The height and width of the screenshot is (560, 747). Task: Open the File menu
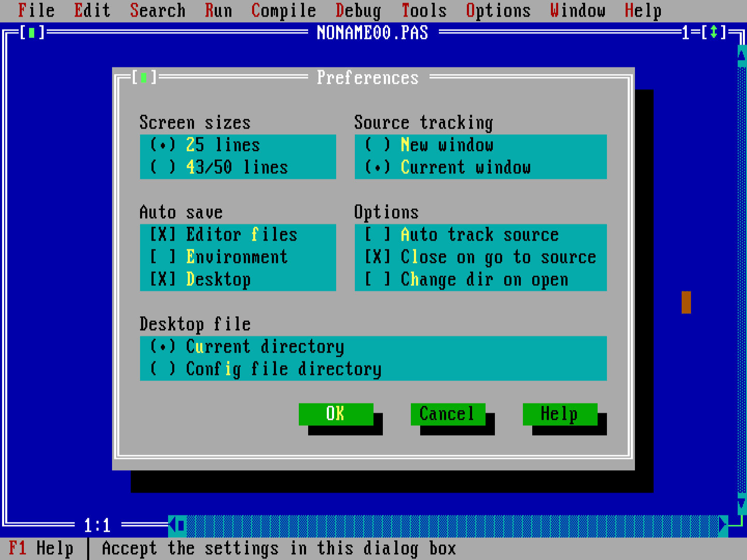tap(36, 11)
